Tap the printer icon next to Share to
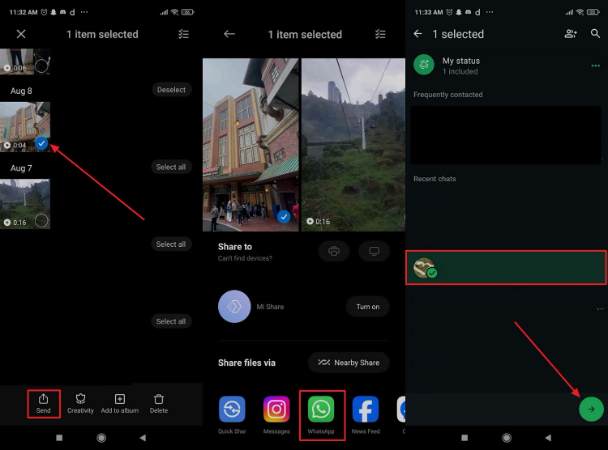This screenshot has width=608, height=450. pyautogui.click(x=334, y=251)
